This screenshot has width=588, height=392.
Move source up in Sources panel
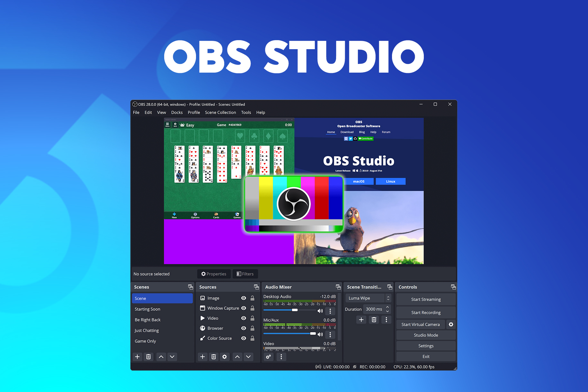237,357
